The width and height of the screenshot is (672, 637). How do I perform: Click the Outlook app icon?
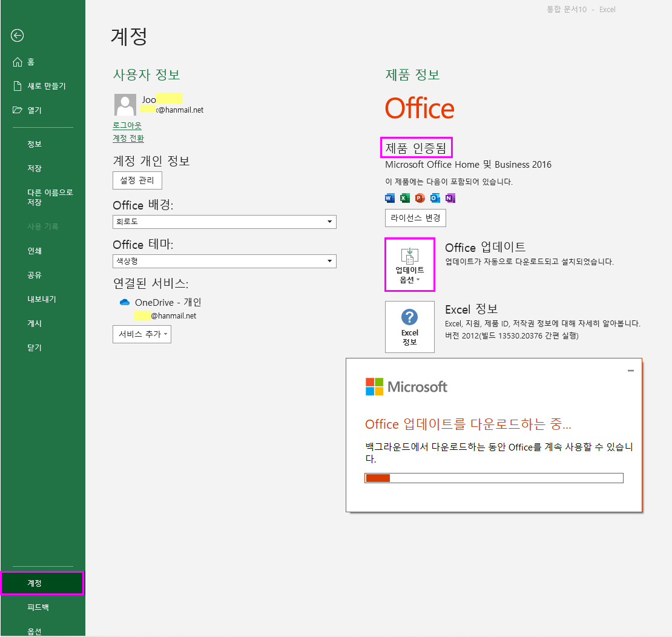click(435, 198)
